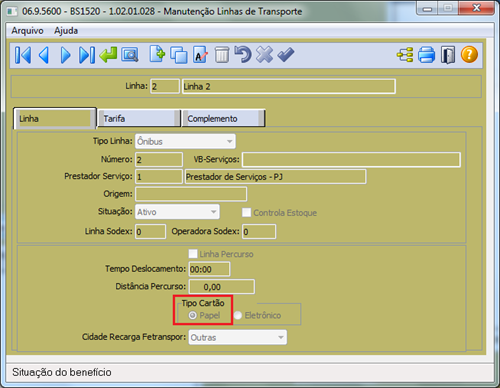
Task: Click the cancel X icon in toolbar
Action: (x=264, y=55)
